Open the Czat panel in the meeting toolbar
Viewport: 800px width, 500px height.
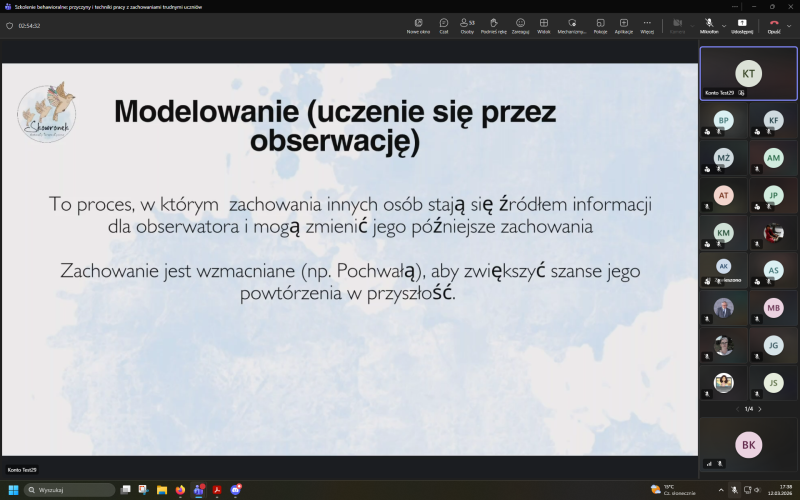444,24
